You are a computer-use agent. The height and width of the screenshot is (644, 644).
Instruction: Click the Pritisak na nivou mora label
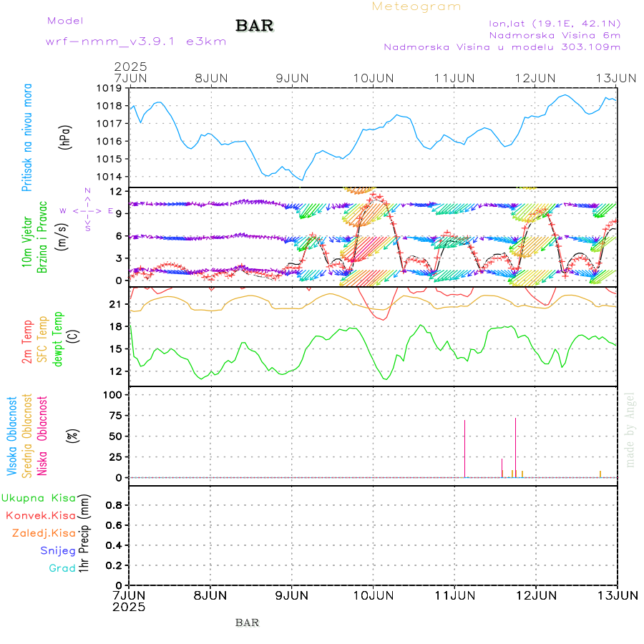27,136
